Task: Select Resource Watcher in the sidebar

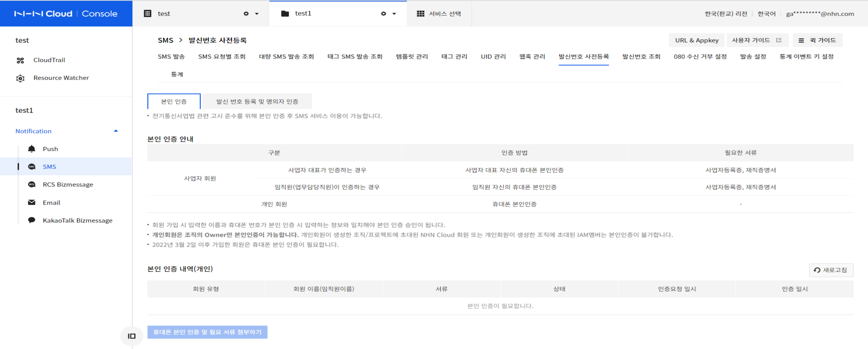Action: [61, 78]
